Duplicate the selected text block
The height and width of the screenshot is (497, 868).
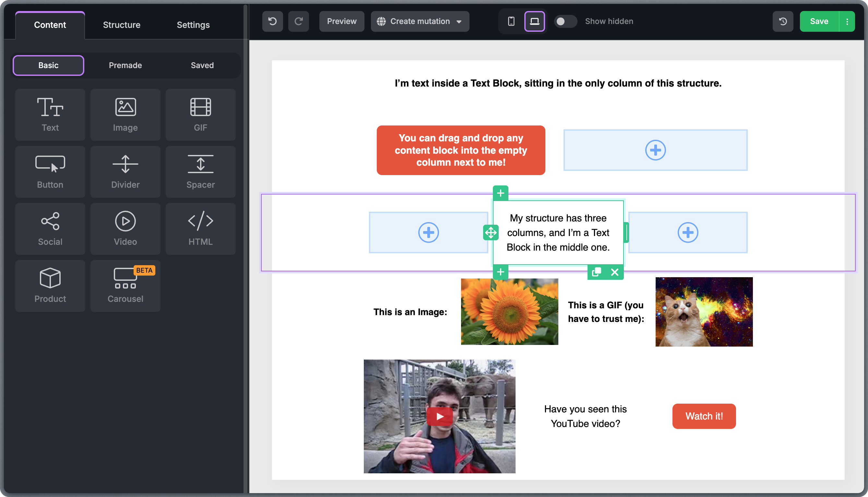tap(596, 272)
